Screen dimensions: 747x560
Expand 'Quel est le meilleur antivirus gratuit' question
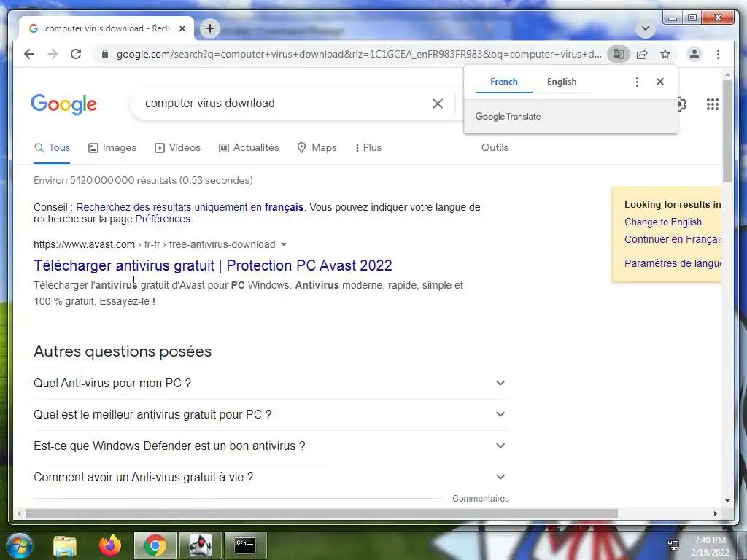coord(270,414)
